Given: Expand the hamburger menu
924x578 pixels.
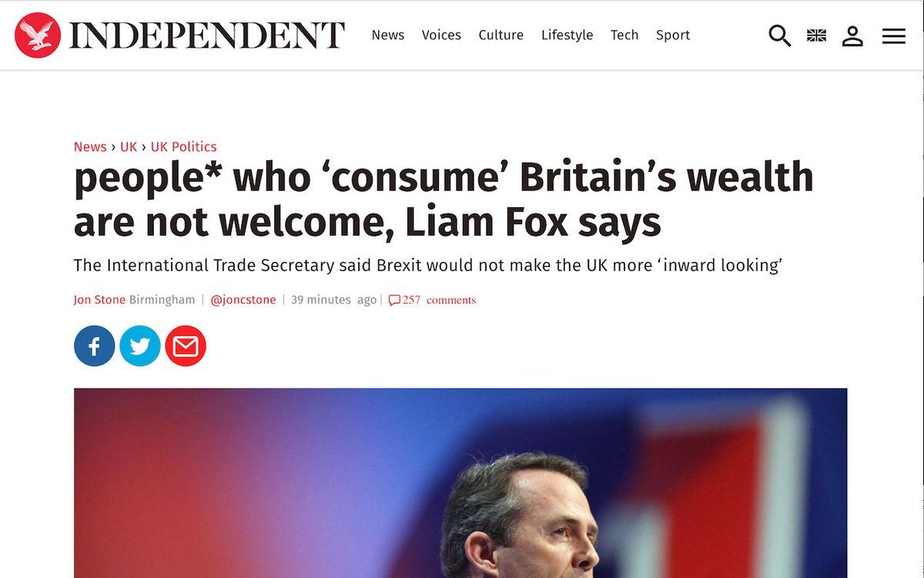Looking at the screenshot, I should coord(893,35).
